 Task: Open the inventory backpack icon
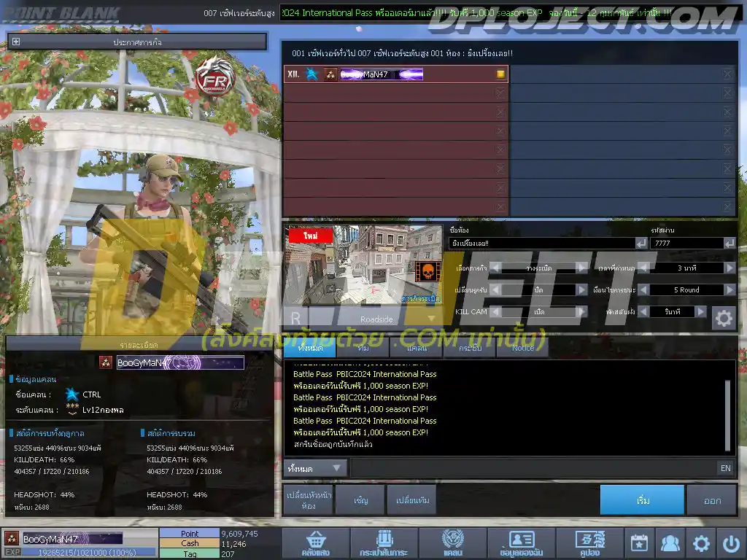click(x=384, y=543)
